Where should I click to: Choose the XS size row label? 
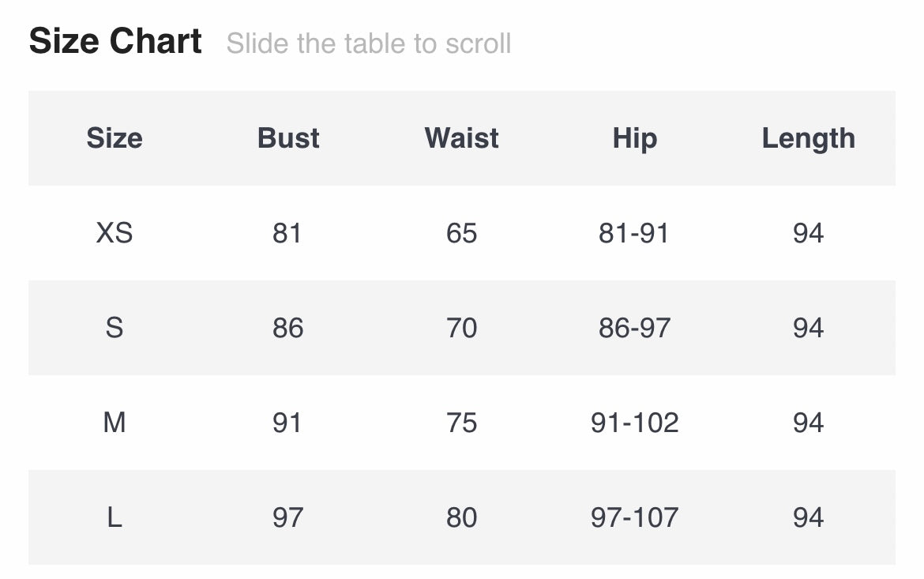click(x=115, y=233)
